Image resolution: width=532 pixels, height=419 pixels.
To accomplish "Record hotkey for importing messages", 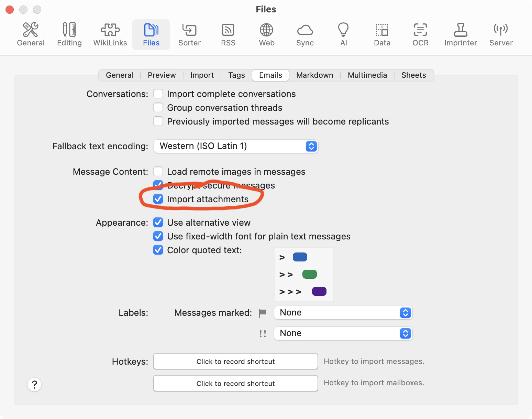I will (x=235, y=362).
